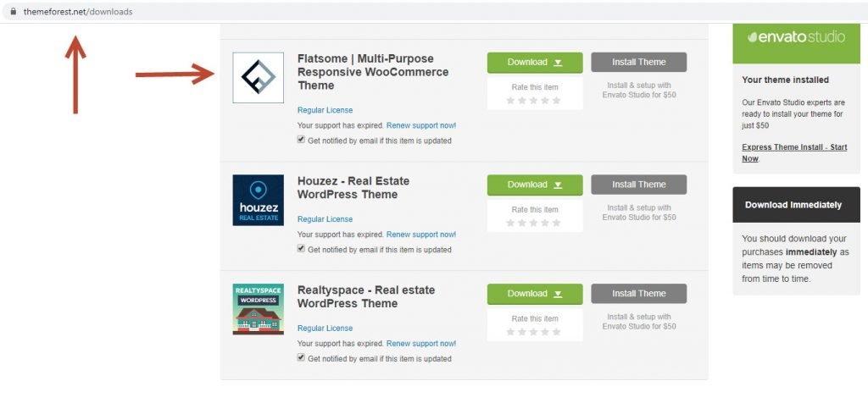Screen dimensions: 868x403
Task: Uncheck email notification checkbox for Houzez
Action: pos(301,249)
